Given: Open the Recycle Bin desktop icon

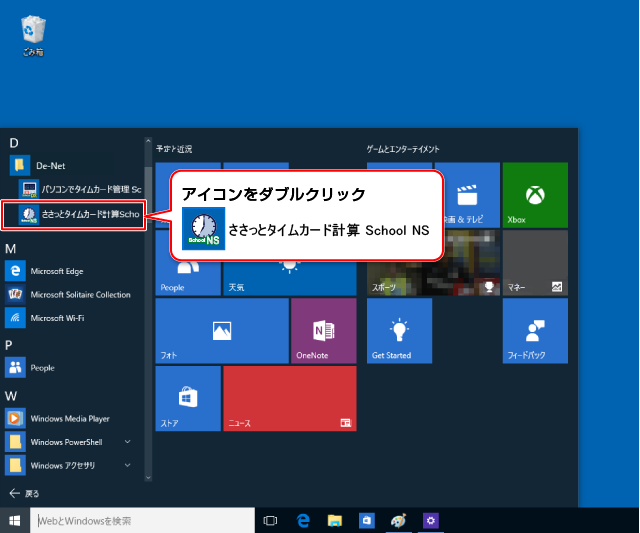Looking at the screenshot, I should tap(33, 35).
